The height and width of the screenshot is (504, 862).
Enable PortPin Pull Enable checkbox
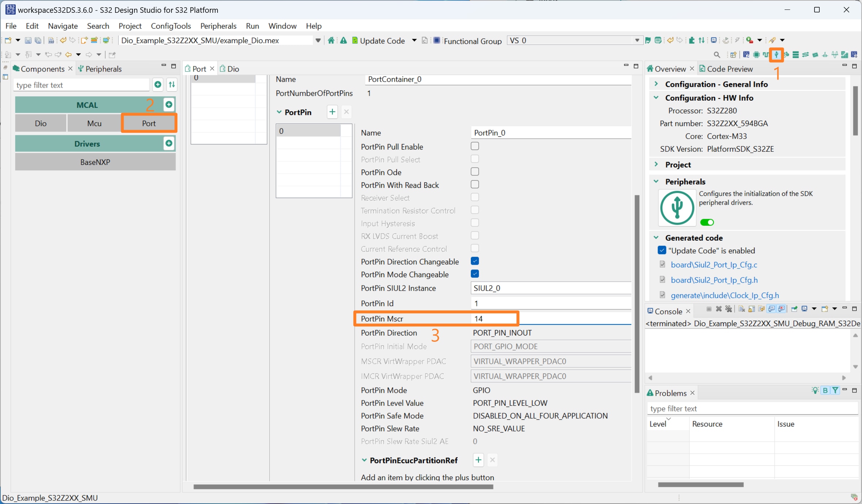coord(474,146)
